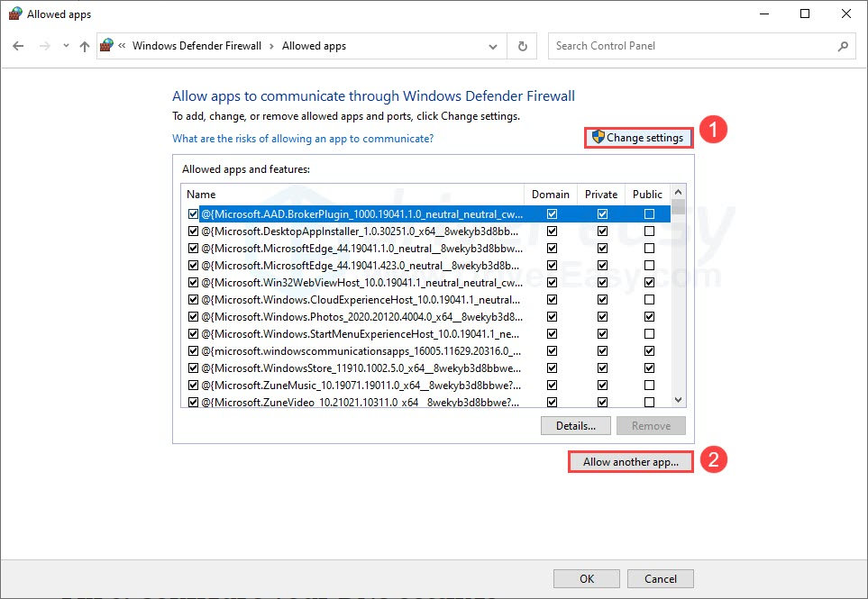
Task: Maximize the Allowed apps window
Action: [x=805, y=14]
